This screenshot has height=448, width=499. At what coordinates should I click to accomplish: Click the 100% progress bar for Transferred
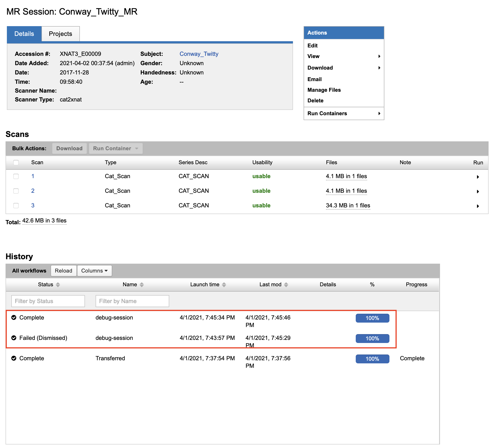(x=372, y=359)
